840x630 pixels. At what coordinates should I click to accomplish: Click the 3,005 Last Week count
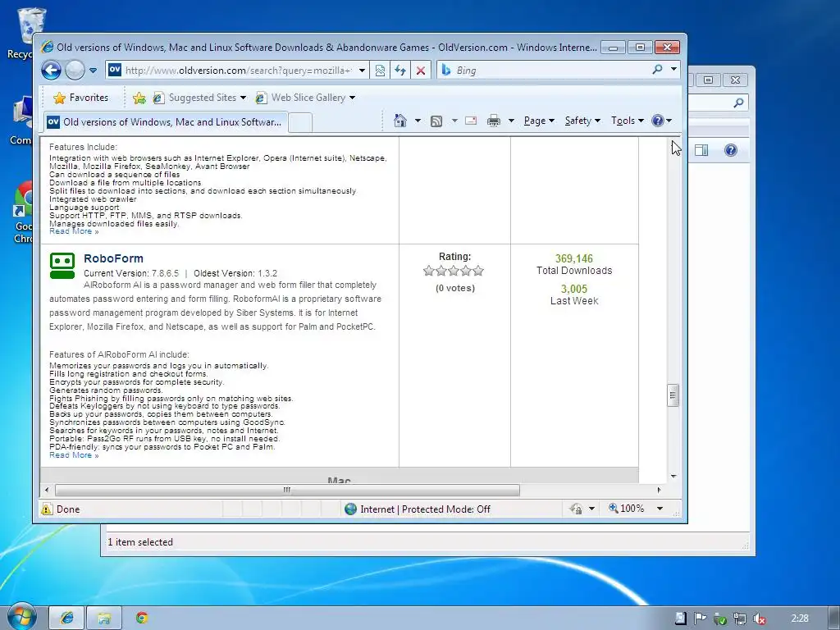point(573,289)
